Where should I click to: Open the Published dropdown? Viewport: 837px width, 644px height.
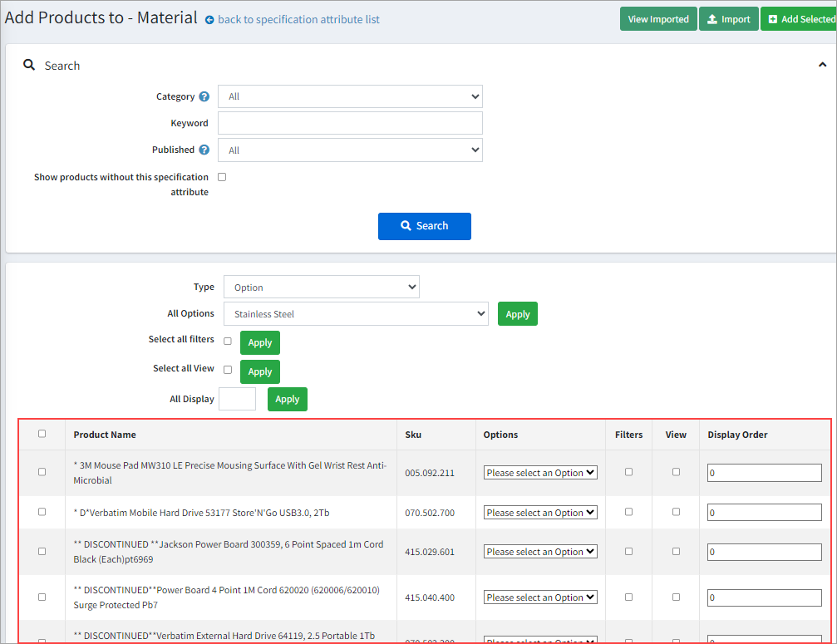click(x=350, y=150)
